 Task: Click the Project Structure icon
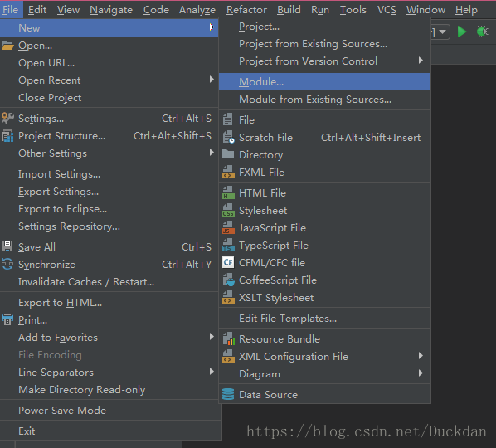pos(7,136)
